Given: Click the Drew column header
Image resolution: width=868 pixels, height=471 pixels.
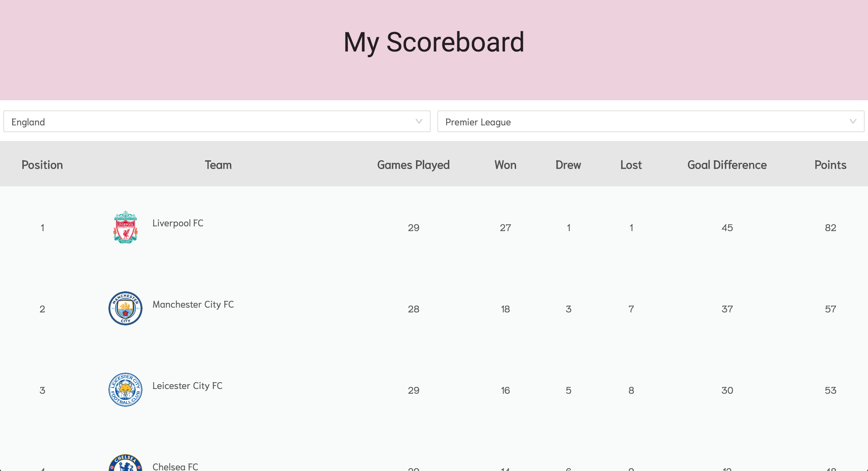Looking at the screenshot, I should 568,165.
